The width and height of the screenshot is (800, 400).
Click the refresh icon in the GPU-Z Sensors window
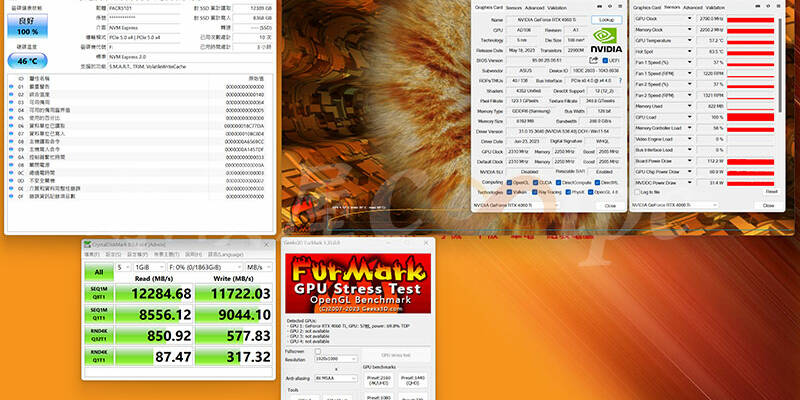(768, 7)
